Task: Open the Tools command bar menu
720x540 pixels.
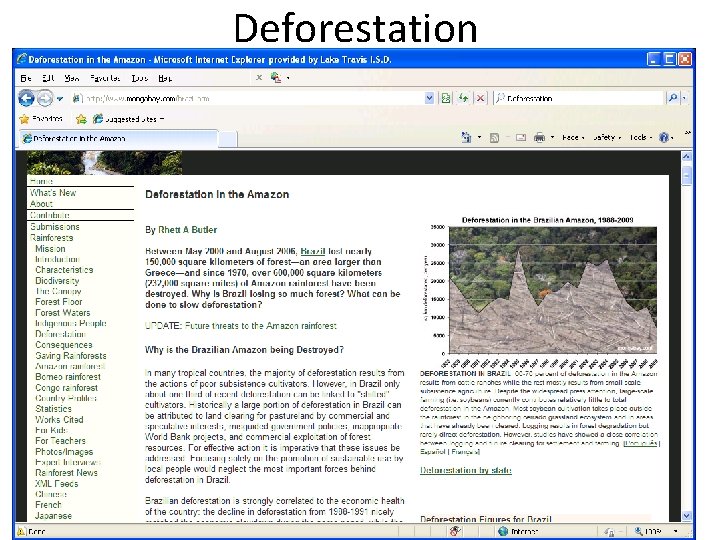Action: pyautogui.click(x=641, y=137)
